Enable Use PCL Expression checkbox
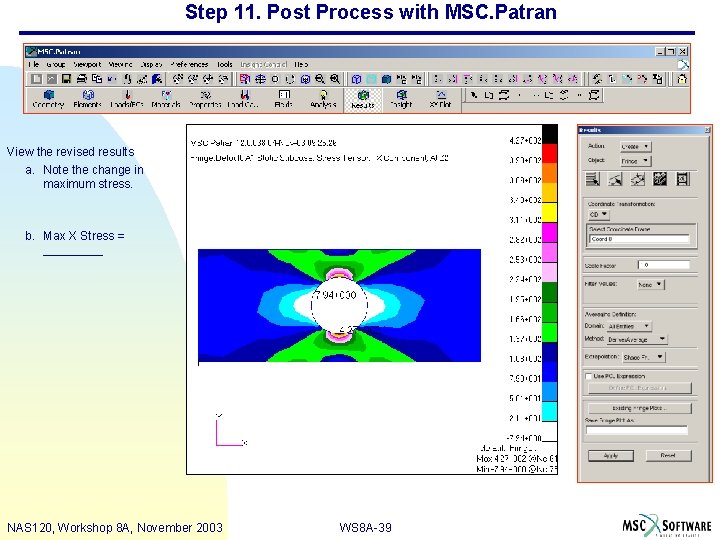720x540 pixels. (x=589, y=376)
